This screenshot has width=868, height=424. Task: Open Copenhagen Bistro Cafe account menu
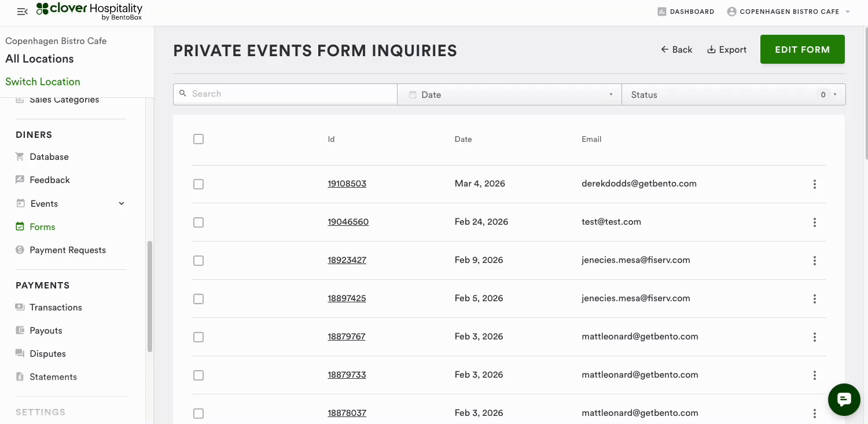789,12
